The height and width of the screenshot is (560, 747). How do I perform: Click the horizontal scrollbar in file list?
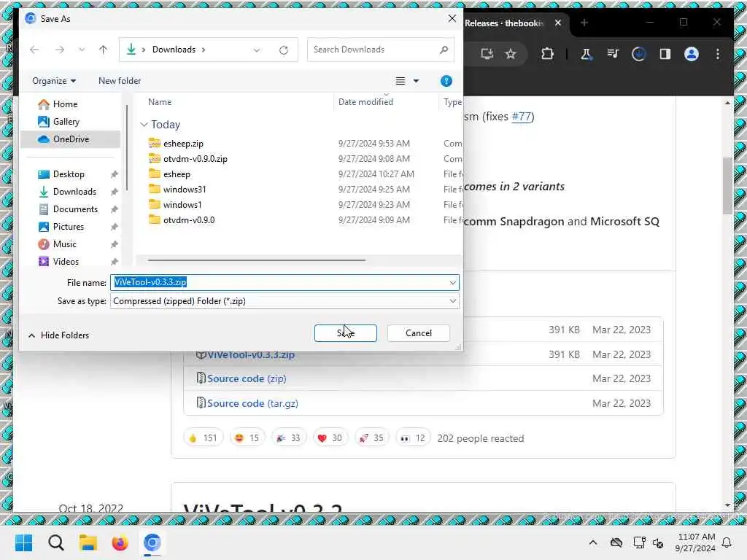point(256,260)
